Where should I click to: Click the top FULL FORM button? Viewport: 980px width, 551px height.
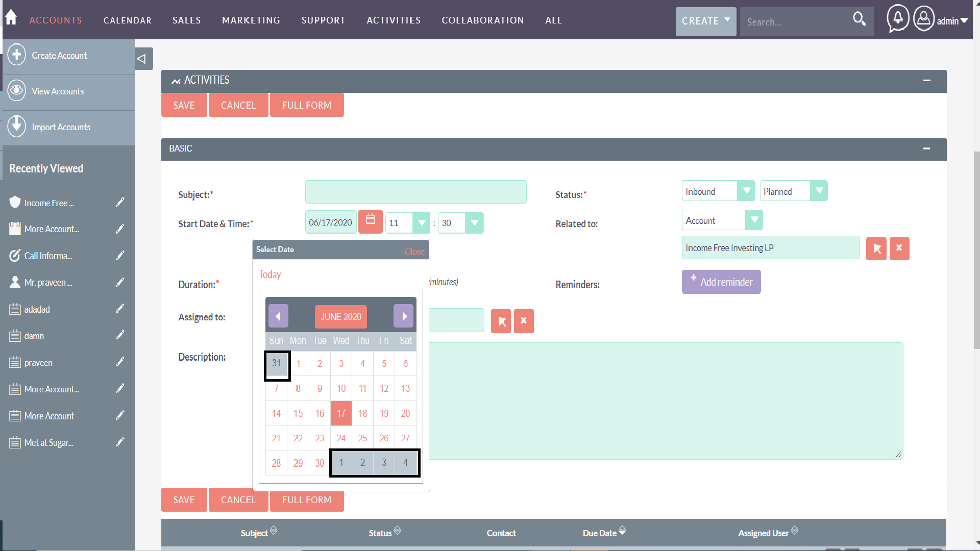pos(306,105)
